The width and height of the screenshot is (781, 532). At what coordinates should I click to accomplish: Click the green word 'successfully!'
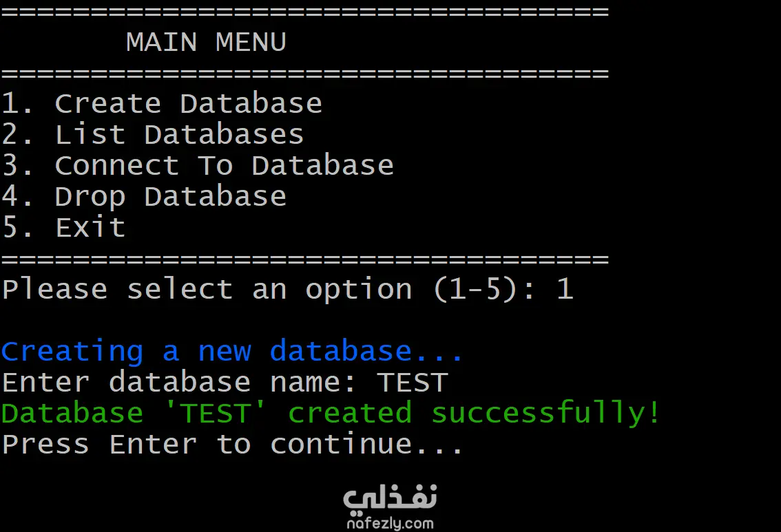click(545, 413)
